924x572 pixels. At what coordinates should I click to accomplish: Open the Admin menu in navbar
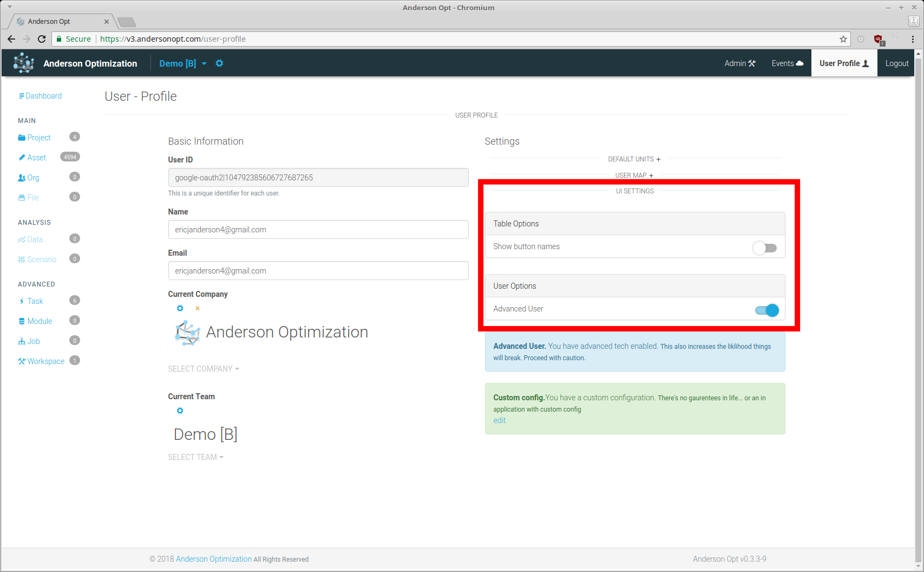point(739,63)
